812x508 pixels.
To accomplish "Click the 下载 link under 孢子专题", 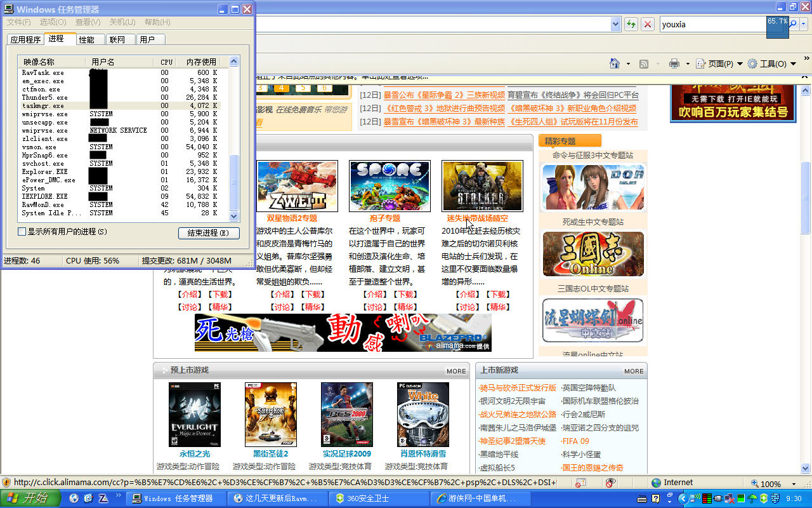I will pyautogui.click(x=405, y=295).
